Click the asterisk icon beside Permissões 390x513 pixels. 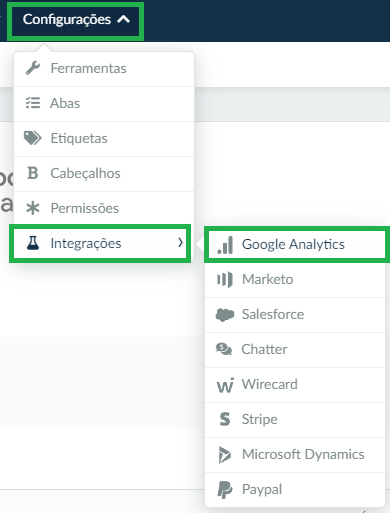pos(33,208)
